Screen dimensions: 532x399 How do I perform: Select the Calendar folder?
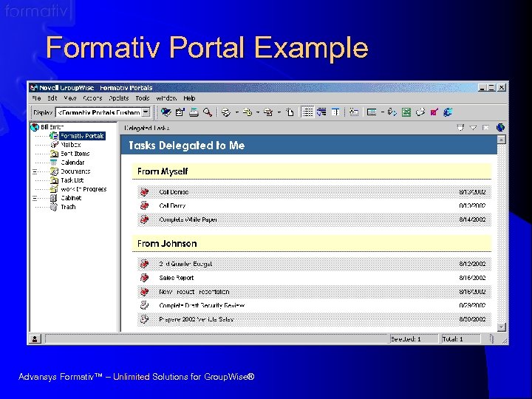pyautogui.click(x=72, y=163)
